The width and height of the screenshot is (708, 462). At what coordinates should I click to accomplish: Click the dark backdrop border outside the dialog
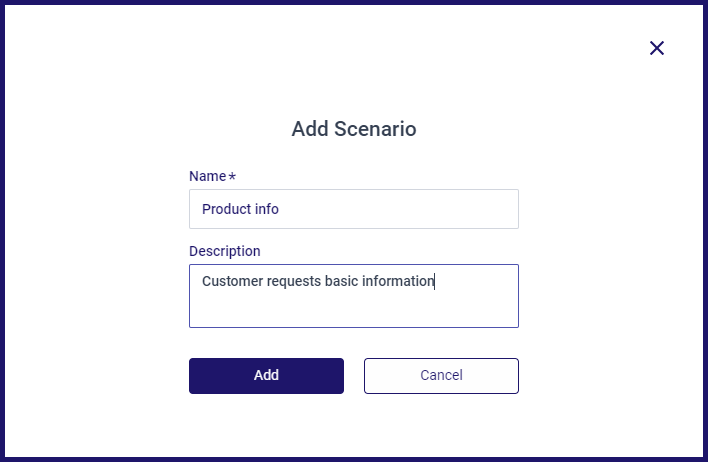(x=2, y=231)
